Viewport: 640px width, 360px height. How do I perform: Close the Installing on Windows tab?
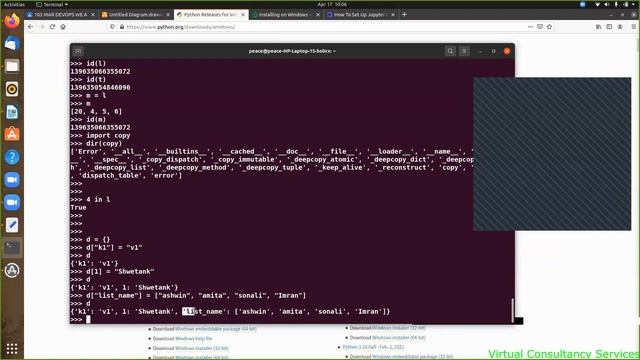(318, 14)
